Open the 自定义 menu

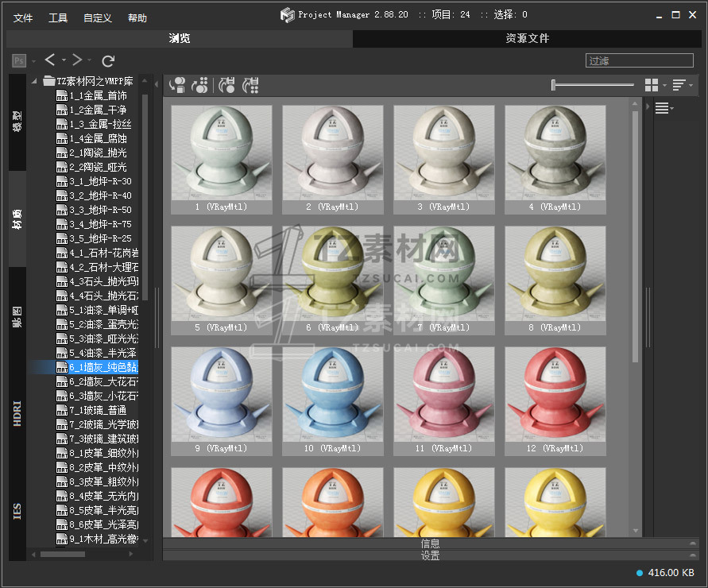pyautogui.click(x=96, y=17)
